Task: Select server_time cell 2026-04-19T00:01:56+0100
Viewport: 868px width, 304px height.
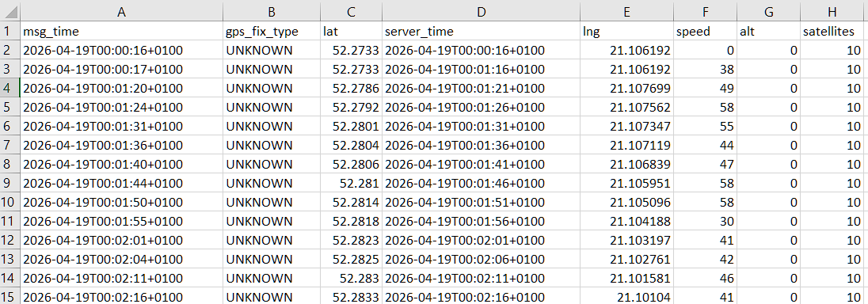Action: (x=481, y=221)
